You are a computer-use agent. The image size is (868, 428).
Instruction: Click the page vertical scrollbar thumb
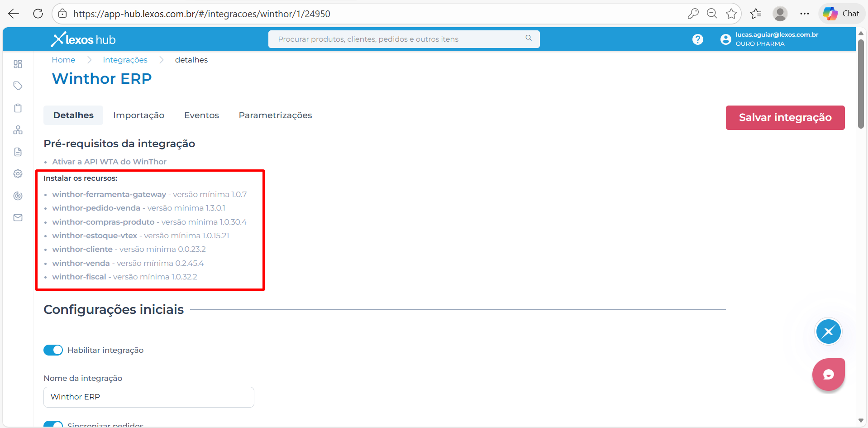click(x=861, y=84)
